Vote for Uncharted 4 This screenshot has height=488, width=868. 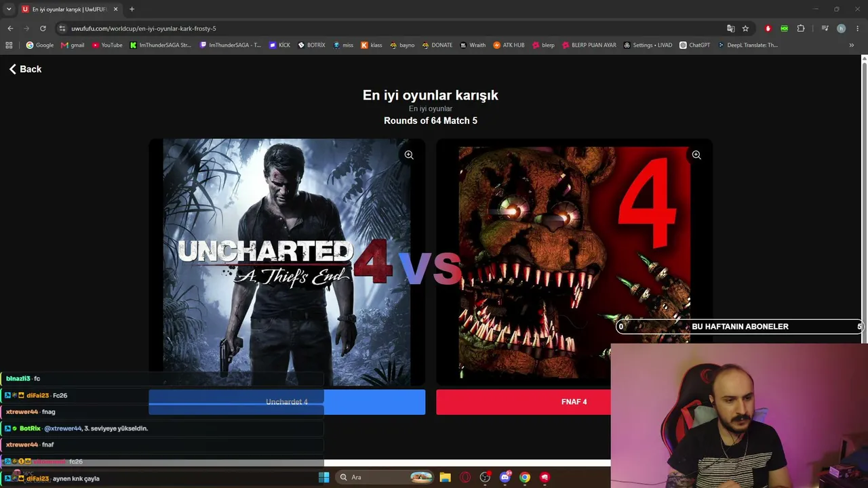coord(287,402)
